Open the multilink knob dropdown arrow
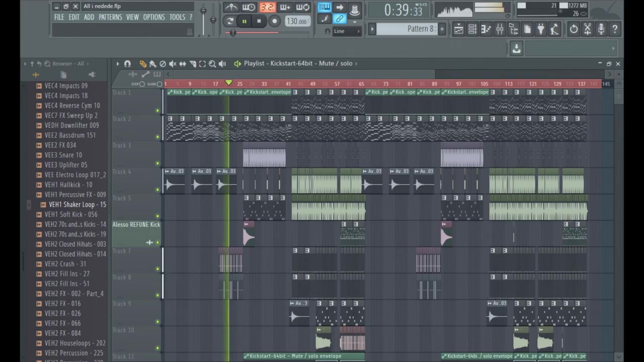The width and height of the screenshot is (644, 362). point(355,23)
